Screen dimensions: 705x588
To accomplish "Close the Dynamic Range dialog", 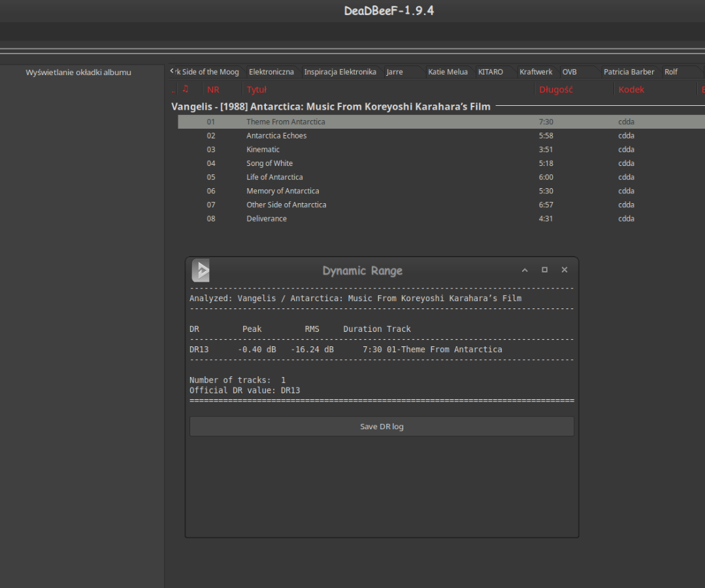I will click(x=565, y=270).
